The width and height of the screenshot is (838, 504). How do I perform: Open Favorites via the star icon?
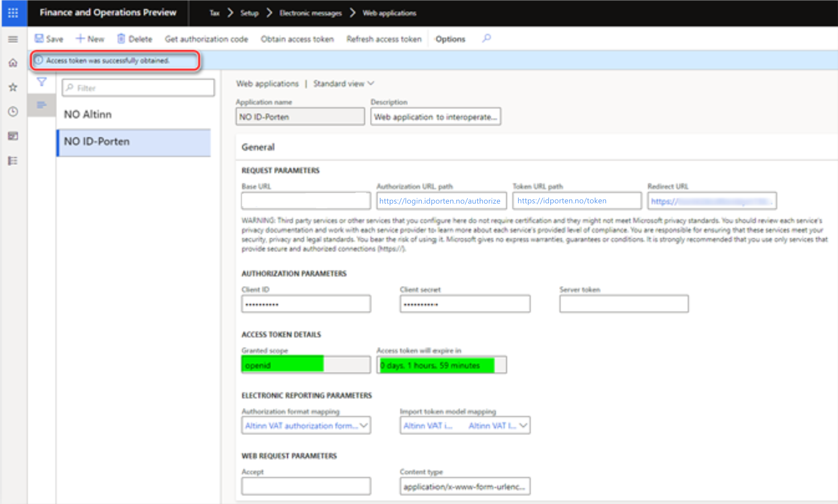click(13, 87)
